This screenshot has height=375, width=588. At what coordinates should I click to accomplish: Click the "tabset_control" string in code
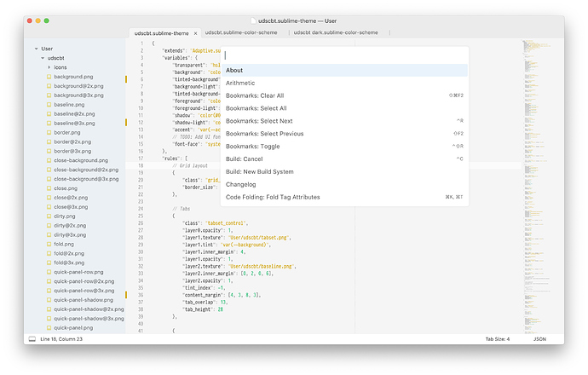point(227,223)
